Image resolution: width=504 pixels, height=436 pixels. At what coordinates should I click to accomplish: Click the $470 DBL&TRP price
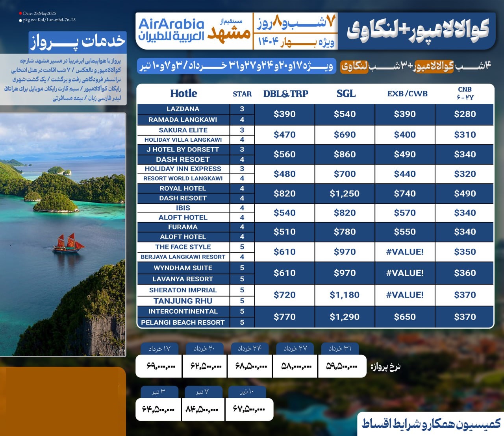click(x=285, y=135)
